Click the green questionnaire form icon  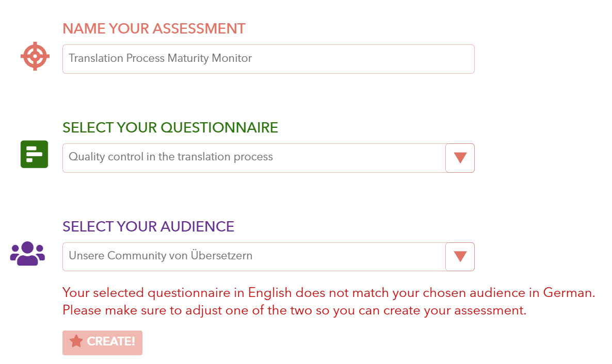pyautogui.click(x=35, y=154)
